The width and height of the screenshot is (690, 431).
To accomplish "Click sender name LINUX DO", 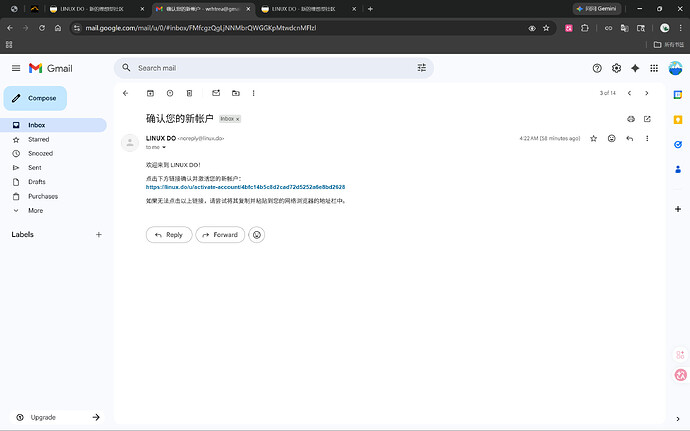I will (x=161, y=138).
